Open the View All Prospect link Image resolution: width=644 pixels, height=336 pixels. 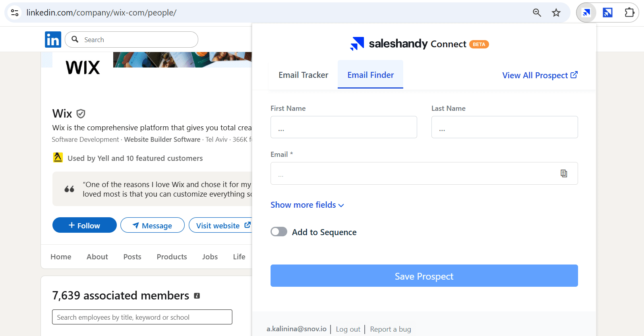point(540,75)
